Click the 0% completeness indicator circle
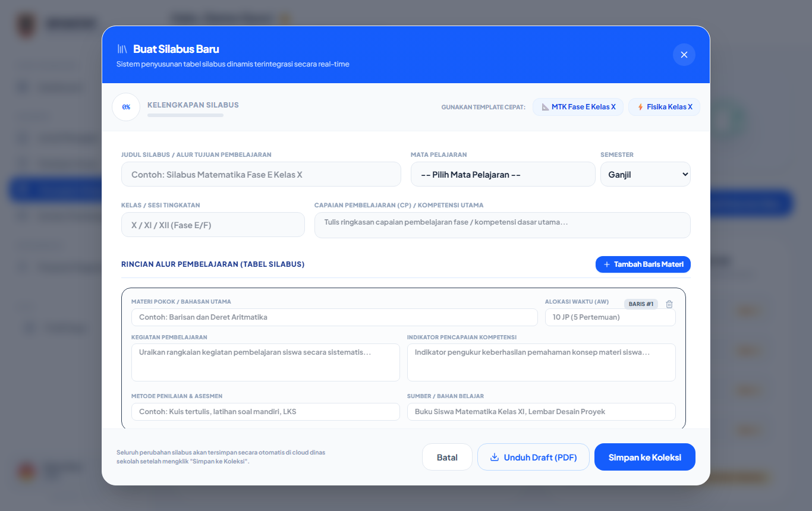 point(126,107)
